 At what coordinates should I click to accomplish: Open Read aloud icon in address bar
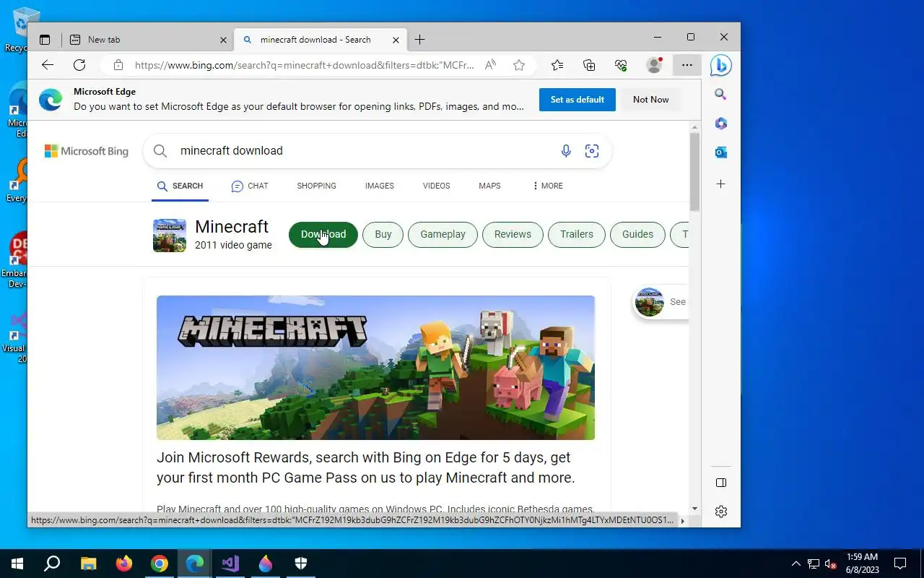click(x=490, y=65)
